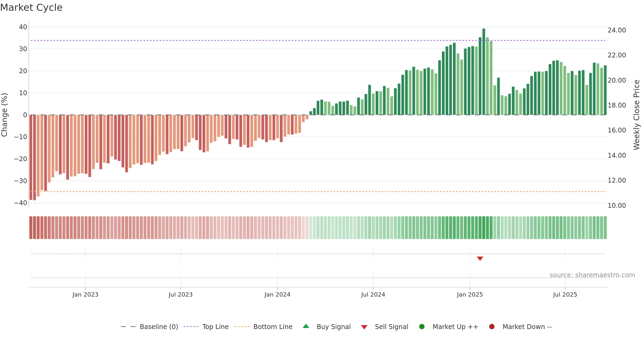This screenshot has height=362, width=644.
Task: Click the green Market Up circle icon in legend
Action: point(422,327)
